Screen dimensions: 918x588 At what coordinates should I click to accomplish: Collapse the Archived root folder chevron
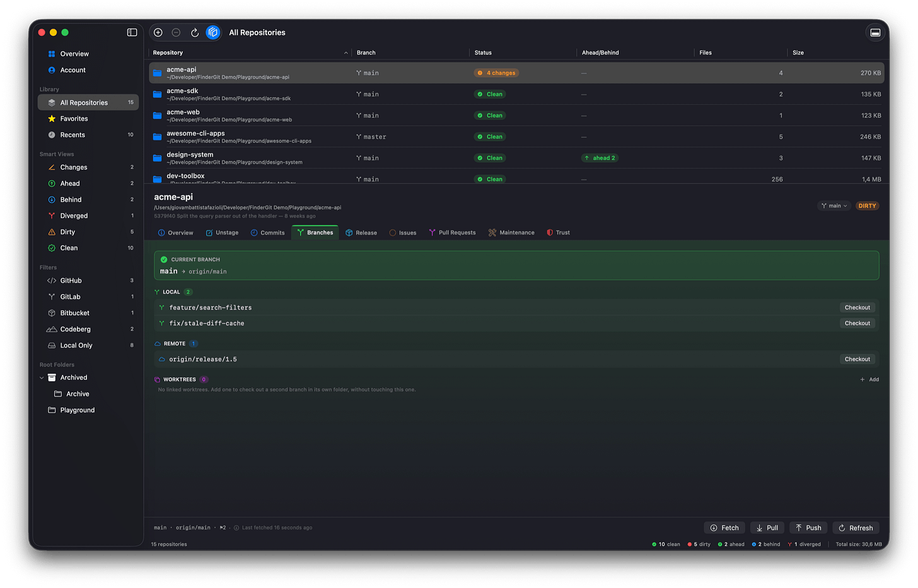coord(42,378)
